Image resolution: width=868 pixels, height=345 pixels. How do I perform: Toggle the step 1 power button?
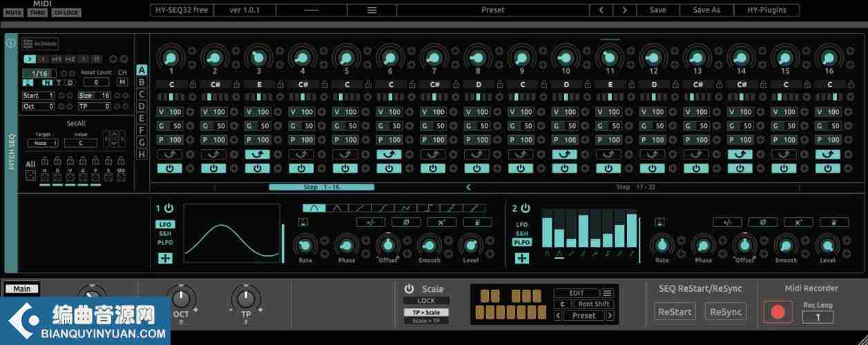coord(169,168)
